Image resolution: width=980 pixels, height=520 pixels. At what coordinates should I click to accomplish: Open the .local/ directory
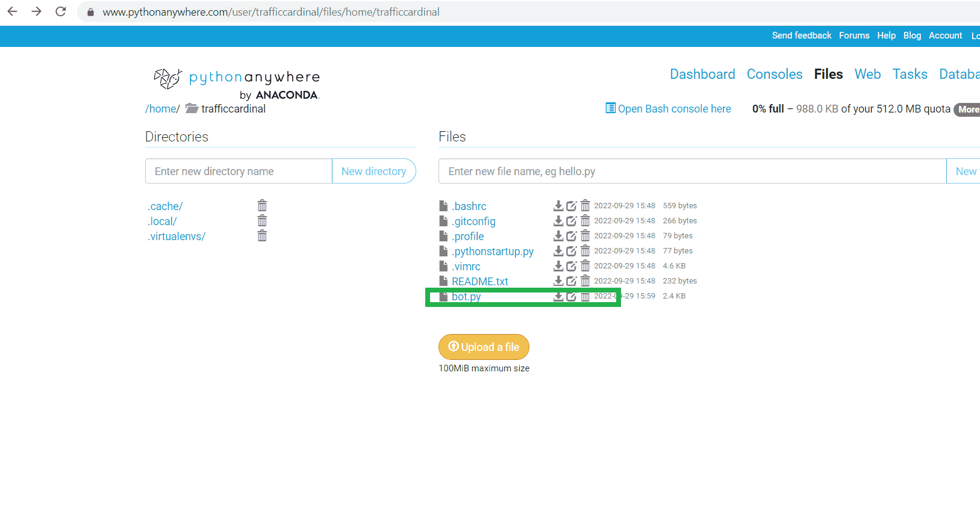tap(163, 221)
